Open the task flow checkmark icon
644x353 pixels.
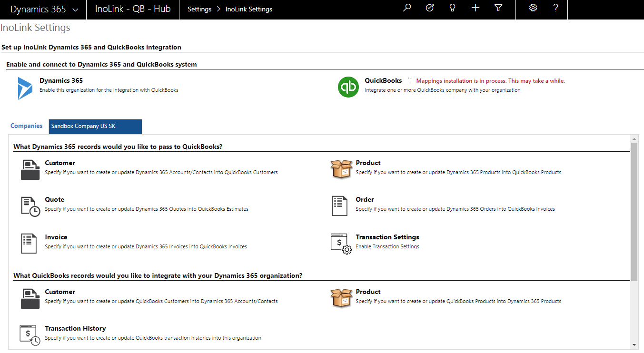click(429, 8)
